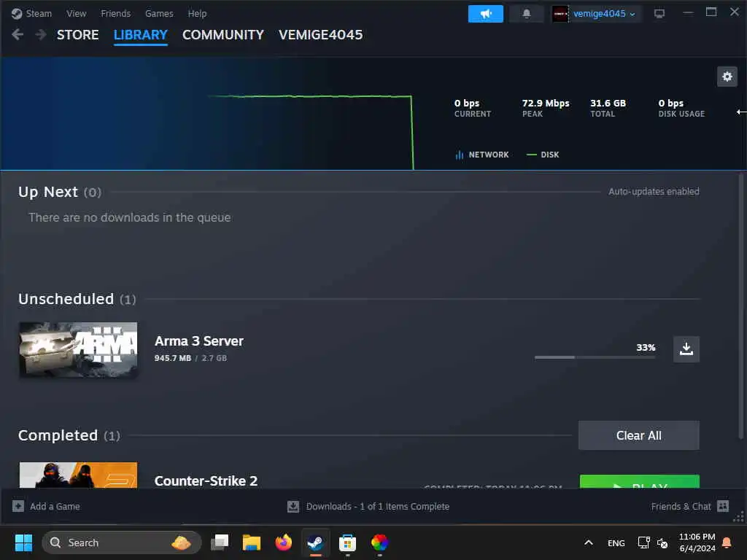Click the Downloads status bar icon
747x560 pixels.
[293, 507]
